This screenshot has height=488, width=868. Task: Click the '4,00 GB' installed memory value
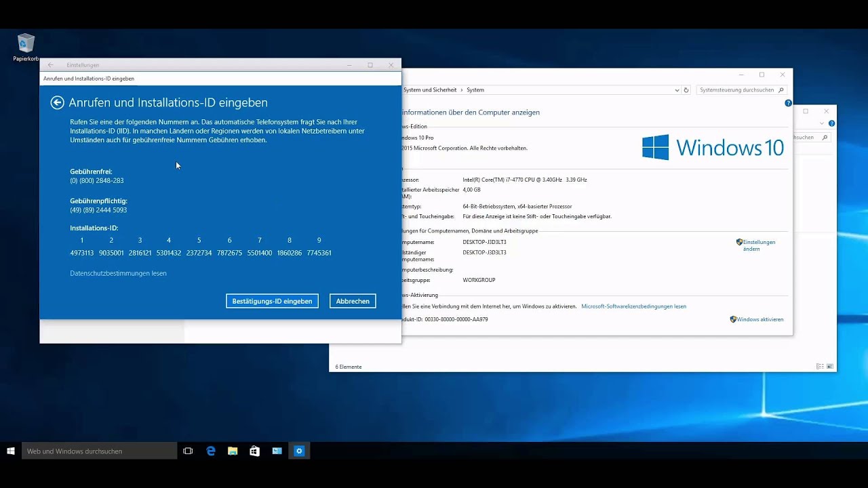tap(471, 190)
